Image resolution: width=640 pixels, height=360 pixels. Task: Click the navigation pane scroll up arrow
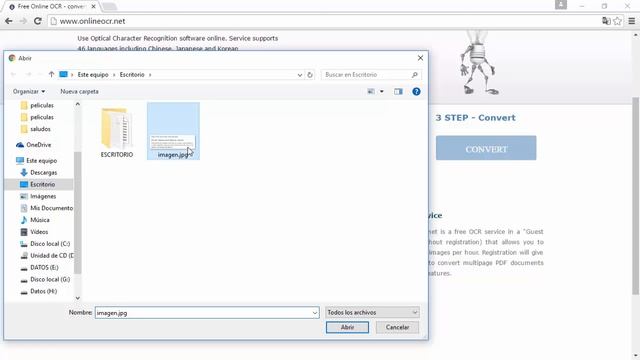click(78, 104)
